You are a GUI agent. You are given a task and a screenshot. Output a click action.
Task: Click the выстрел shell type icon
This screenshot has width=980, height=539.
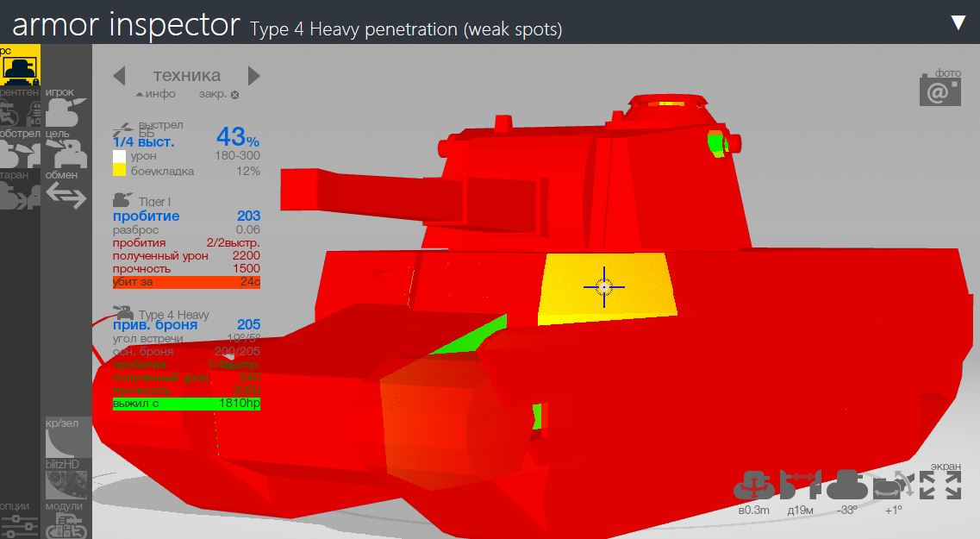point(123,129)
